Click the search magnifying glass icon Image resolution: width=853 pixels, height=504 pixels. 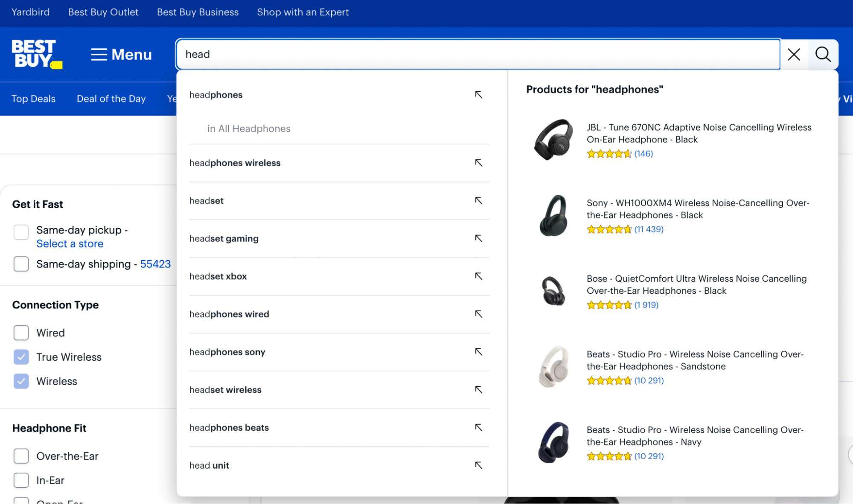[823, 55]
